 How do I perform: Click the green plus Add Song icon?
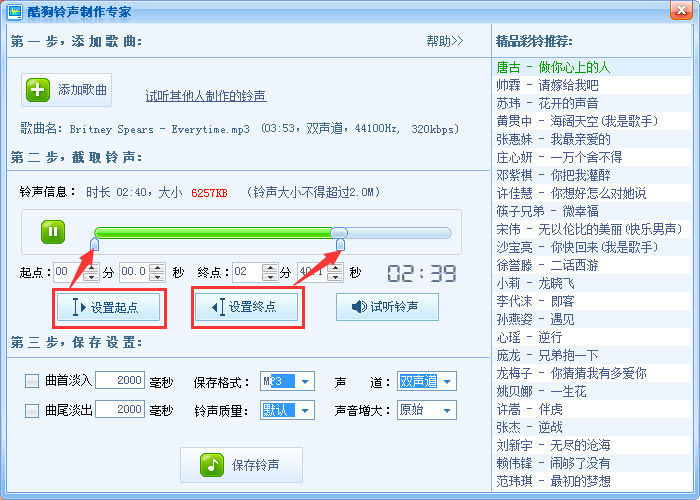click(38, 90)
